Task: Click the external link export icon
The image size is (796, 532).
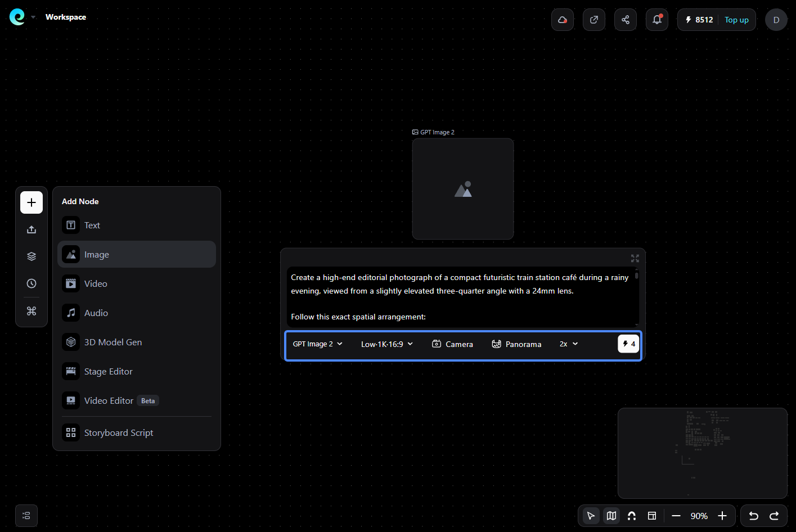Action: click(x=594, y=20)
